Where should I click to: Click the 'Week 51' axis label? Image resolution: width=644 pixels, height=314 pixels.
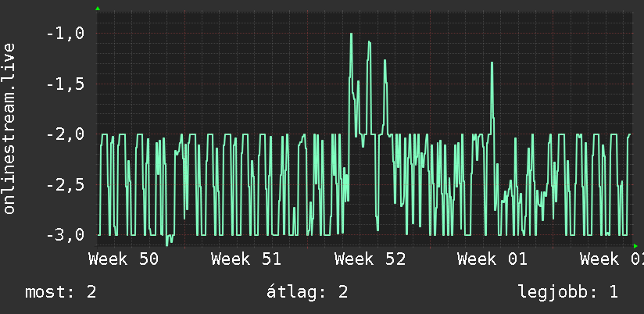(x=246, y=259)
